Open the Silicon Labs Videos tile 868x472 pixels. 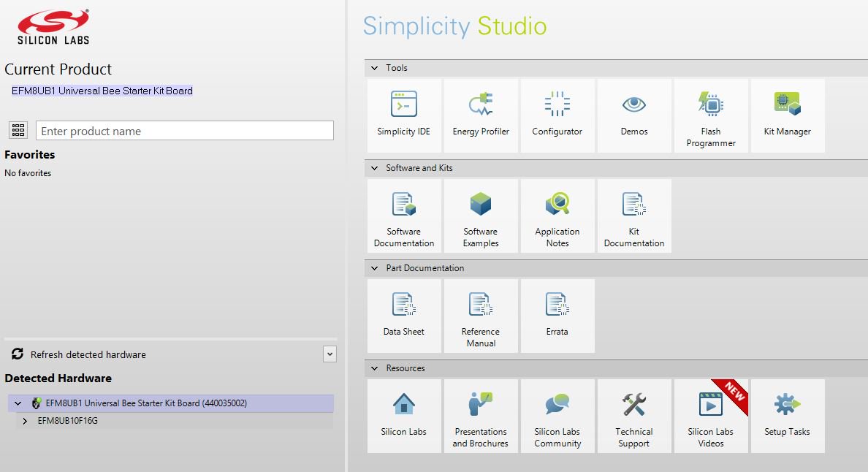[710, 416]
